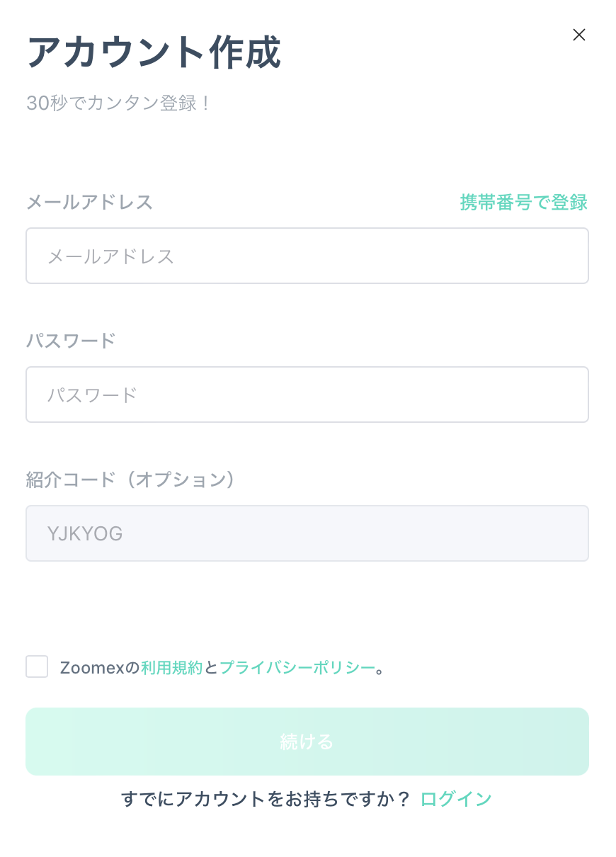Focus the メールアドレス input field

coord(307,256)
